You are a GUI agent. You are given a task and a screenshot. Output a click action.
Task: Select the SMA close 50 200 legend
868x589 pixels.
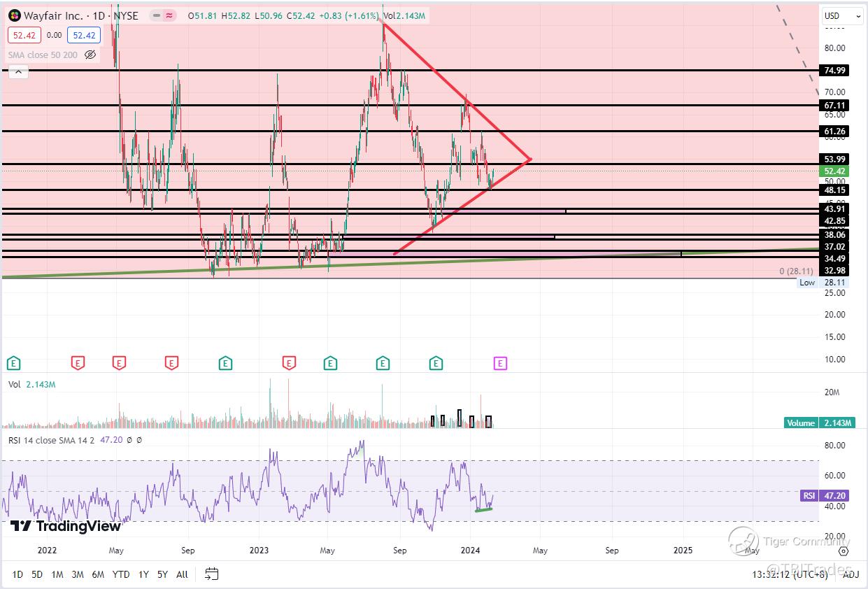tap(43, 54)
